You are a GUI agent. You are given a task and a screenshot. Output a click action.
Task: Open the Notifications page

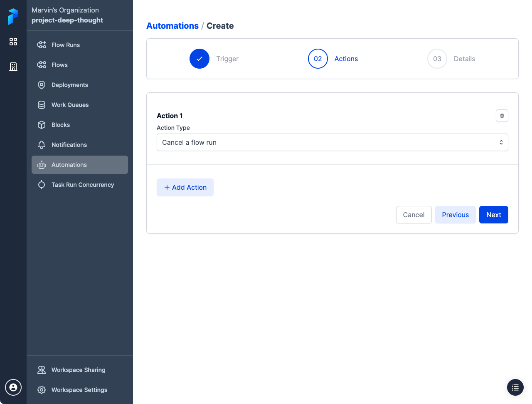(80, 145)
